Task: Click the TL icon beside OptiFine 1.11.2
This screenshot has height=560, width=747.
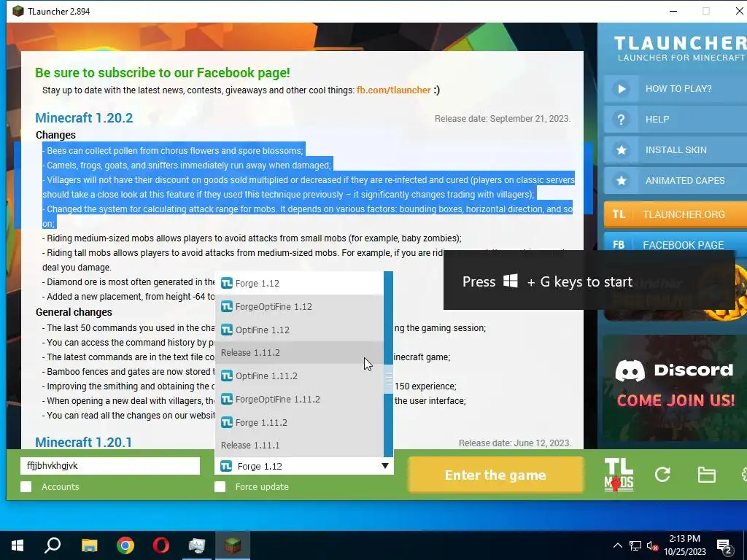Action: pyautogui.click(x=227, y=376)
